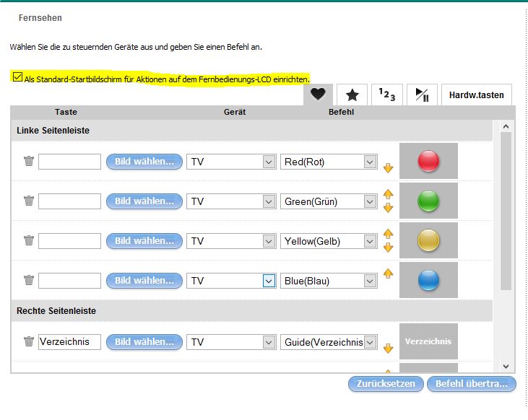Viewport: 528px width, 420px height.
Task: Click trash icon for the Verzeichnis row
Action: (x=29, y=341)
